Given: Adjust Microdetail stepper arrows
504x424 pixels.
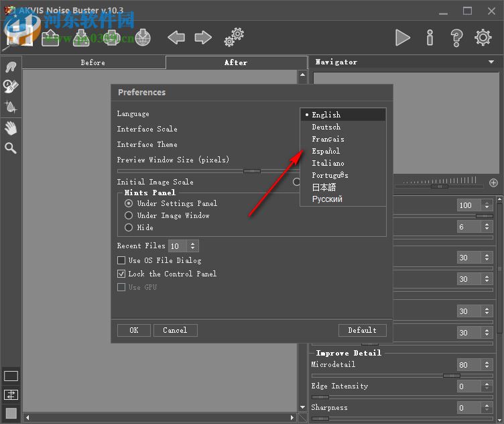Looking at the screenshot, I should point(487,365).
